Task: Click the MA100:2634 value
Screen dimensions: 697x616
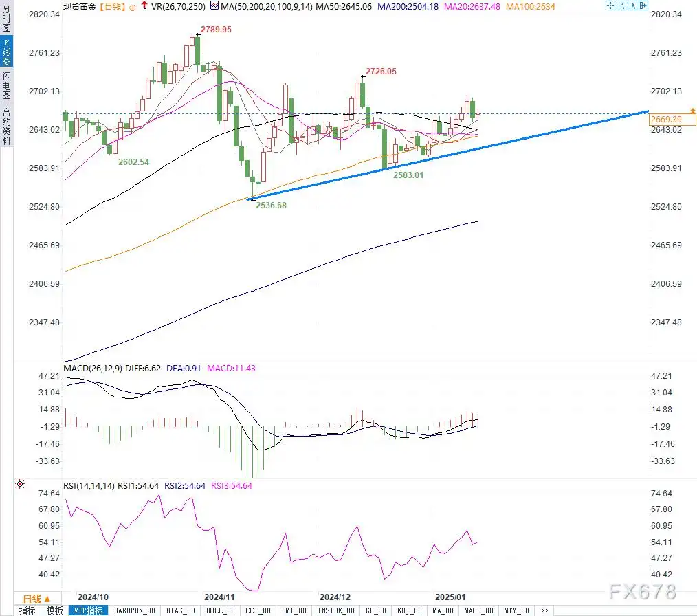Action: pyautogui.click(x=530, y=7)
